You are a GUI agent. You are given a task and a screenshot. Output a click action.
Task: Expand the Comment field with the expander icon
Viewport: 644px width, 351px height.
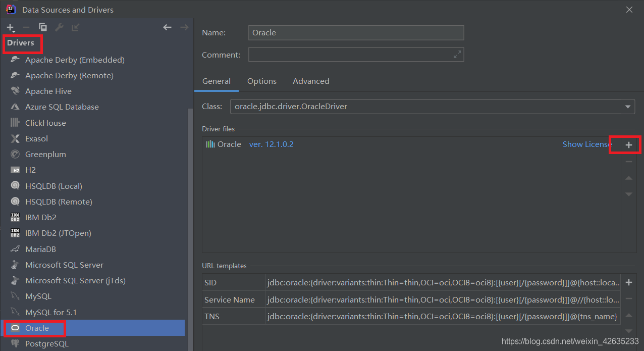[457, 54]
